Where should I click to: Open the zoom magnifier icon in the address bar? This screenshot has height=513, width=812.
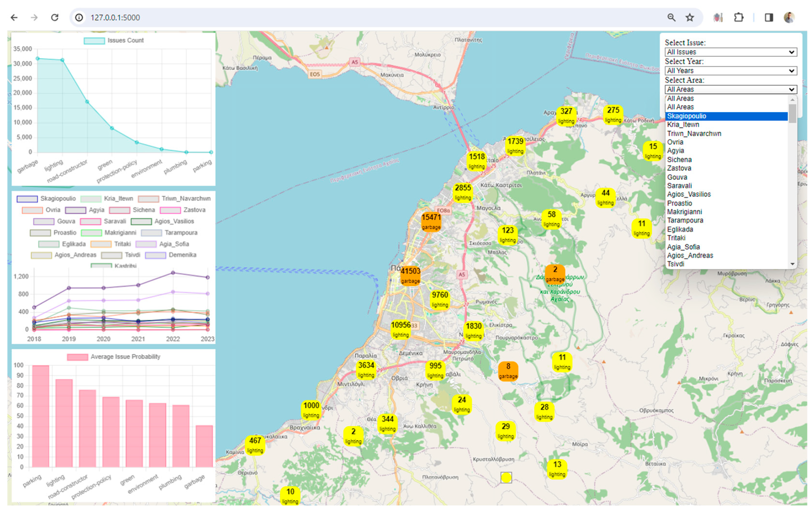point(671,17)
